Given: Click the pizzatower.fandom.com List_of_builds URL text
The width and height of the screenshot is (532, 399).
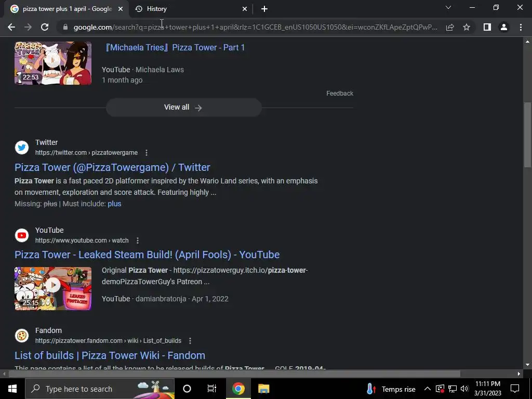Looking at the screenshot, I should [x=108, y=341].
